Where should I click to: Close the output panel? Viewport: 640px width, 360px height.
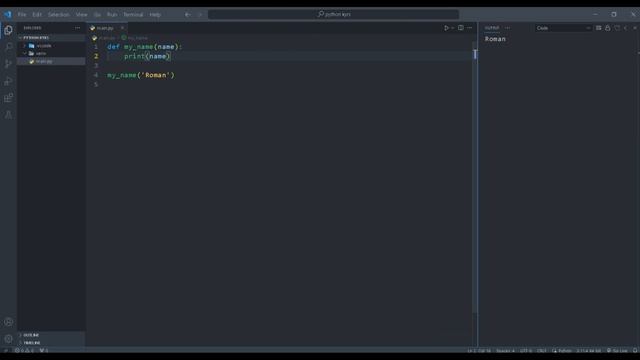tap(635, 28)
